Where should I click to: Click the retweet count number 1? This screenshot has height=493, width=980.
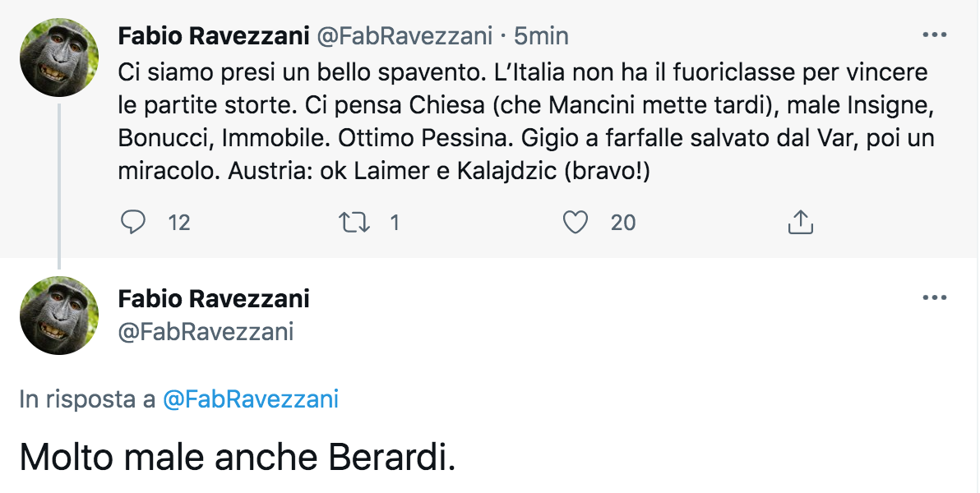tap(395, 222)
